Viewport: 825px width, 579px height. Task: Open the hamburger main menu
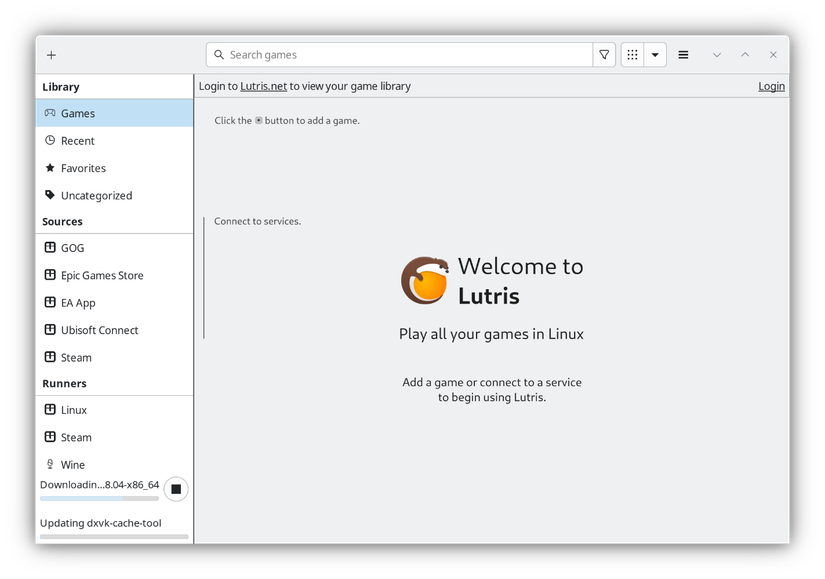click(683, 55)
